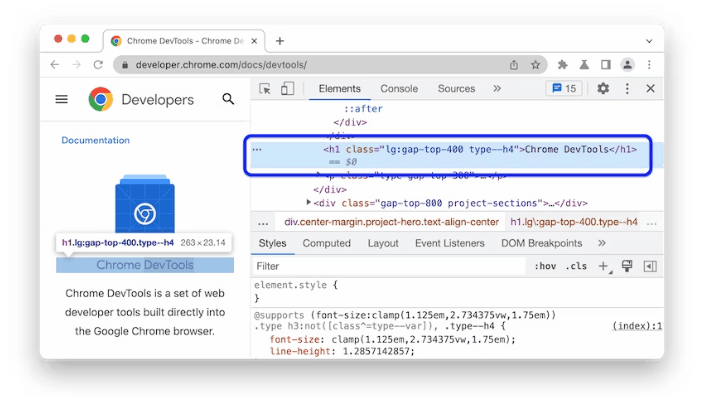Open the profile avatar menu
The height and width of the screenshot is (397, 705).
tap(627, 65)
